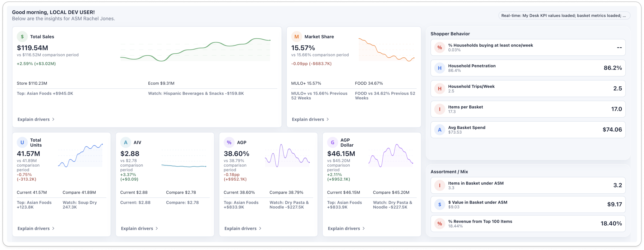This screenshot has width=644, height=250.
Task: Click % icon beside Households buying weekly
Action: tap(440, 47)
